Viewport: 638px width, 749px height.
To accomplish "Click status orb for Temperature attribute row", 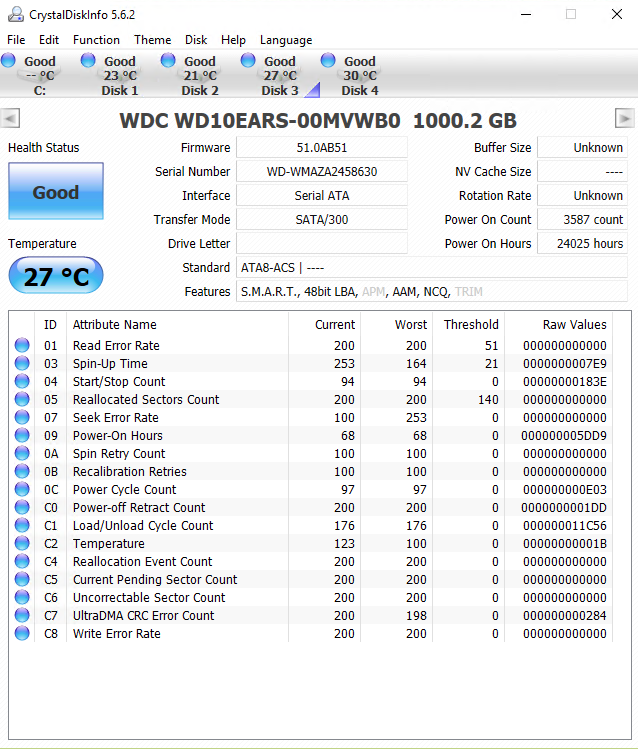I will tap(22, 543).
